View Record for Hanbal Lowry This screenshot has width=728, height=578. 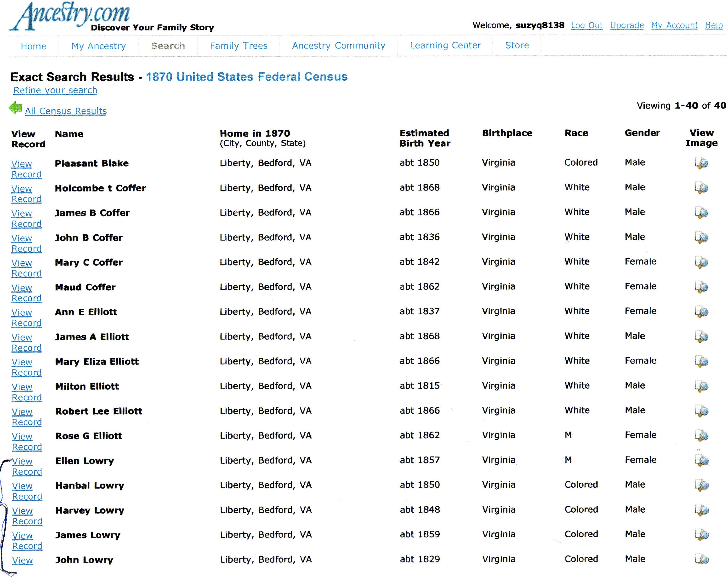27,491
